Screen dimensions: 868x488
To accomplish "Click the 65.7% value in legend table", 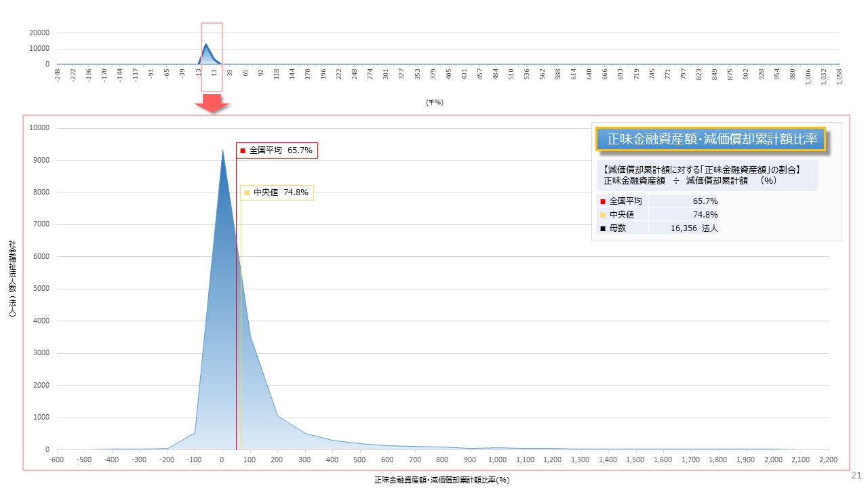I will coord(705,201).
